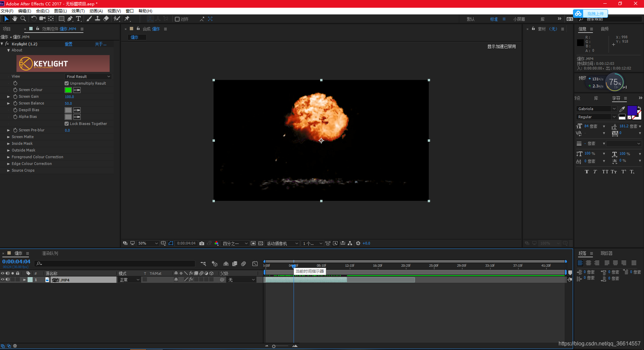This screenshot has height=350, width=644.
Task: Open 效果(T) menu
Action: pyautogui.click(x=78, y=11)
